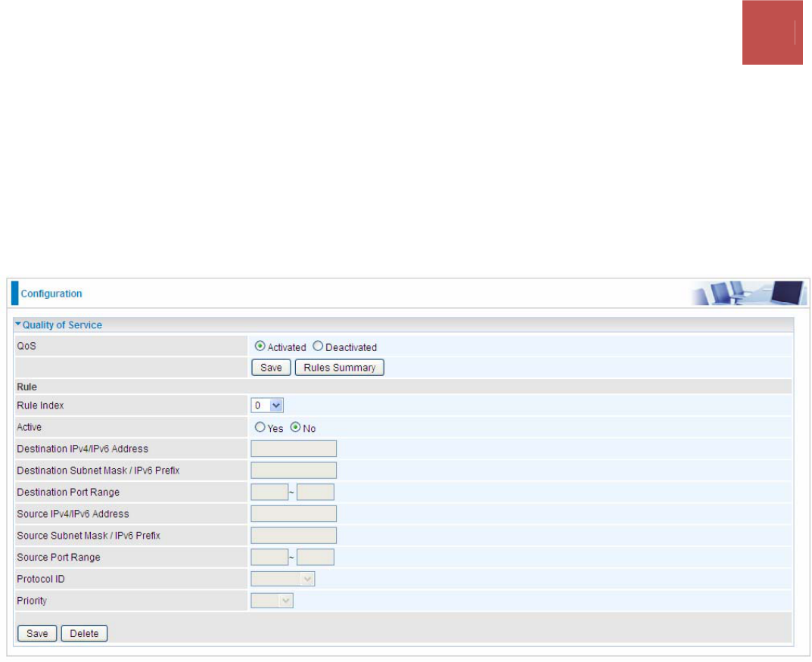
Task: Open the Priority dropdown
Action: coord(272,601)
